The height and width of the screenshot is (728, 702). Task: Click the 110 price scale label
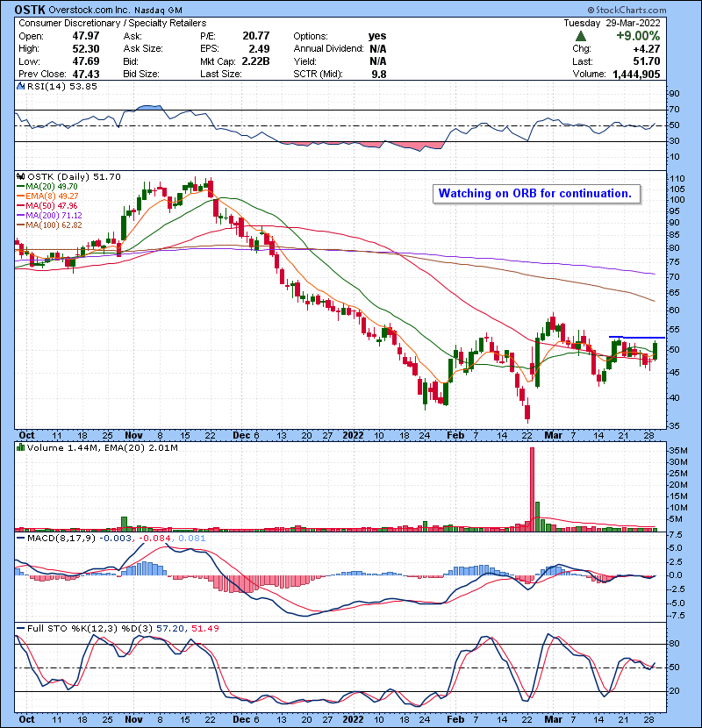[x=677, y=179]
